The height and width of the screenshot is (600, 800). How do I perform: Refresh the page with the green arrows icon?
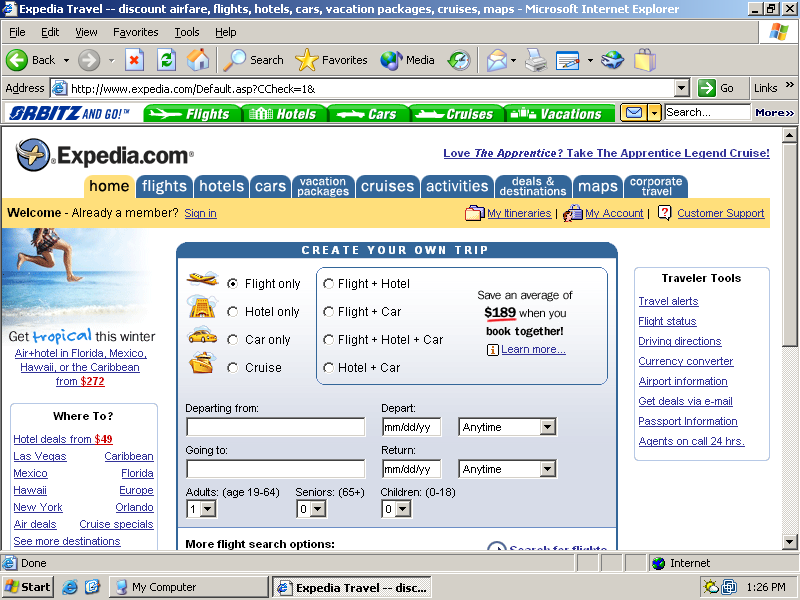[166, 60]
